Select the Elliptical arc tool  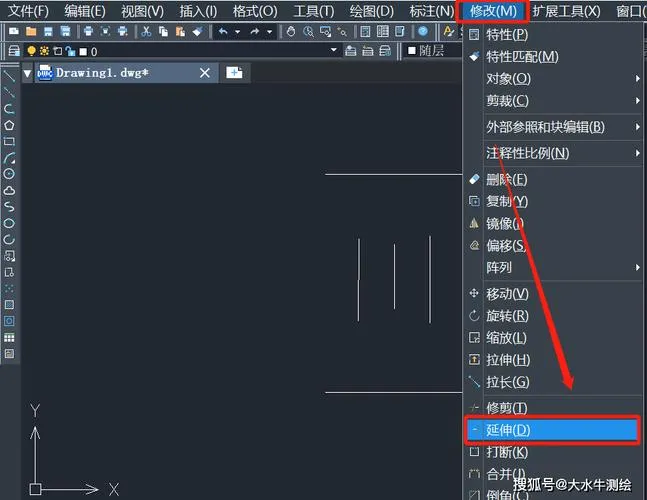pos(9,239)
